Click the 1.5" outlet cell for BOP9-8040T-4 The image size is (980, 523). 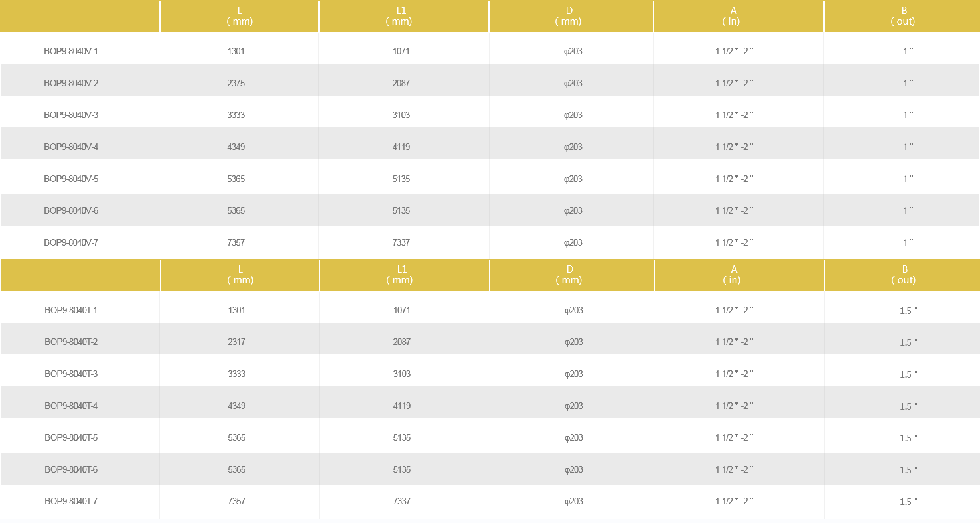pos(908,406)
